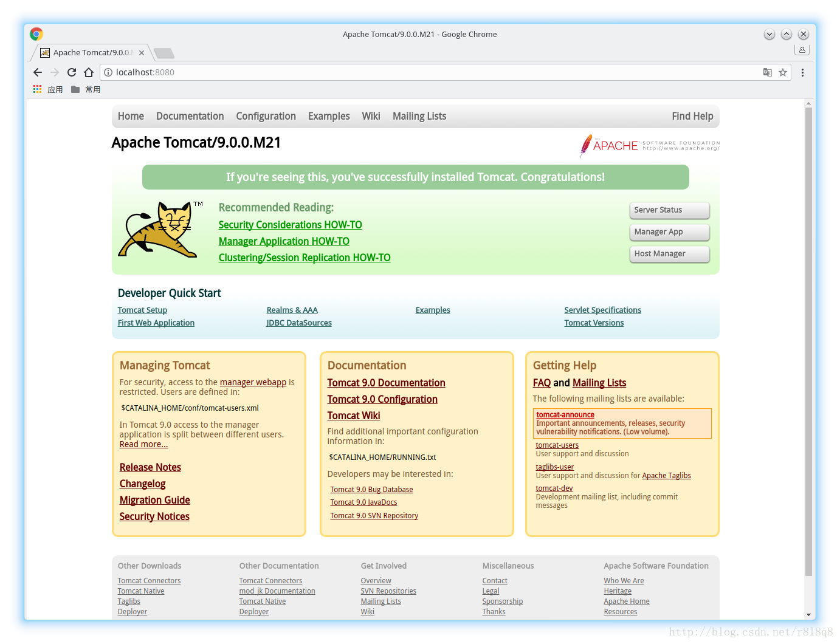Open Security Considerations HOW-TO link
Image resolution: width=840 pixels, height=644 pixels.
click(x=290, y=225)
